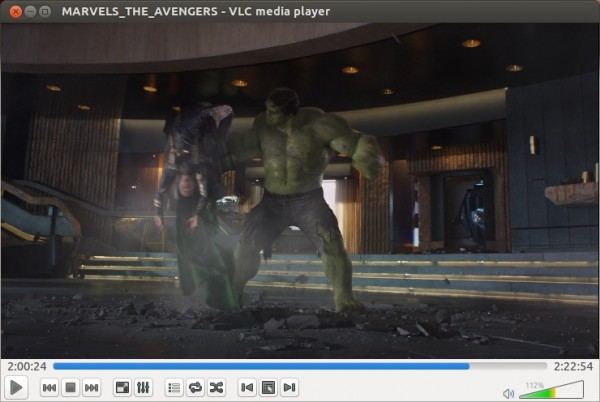The height and width of the screenshot is (402, 600).
Task: Open the DVD menu button
Action: click(268, 387)
